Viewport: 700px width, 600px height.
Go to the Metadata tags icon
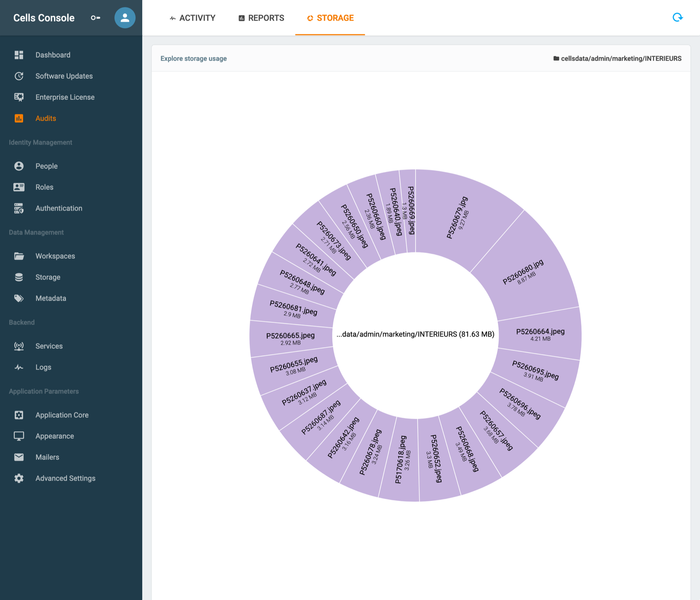(x=19, y=298)
